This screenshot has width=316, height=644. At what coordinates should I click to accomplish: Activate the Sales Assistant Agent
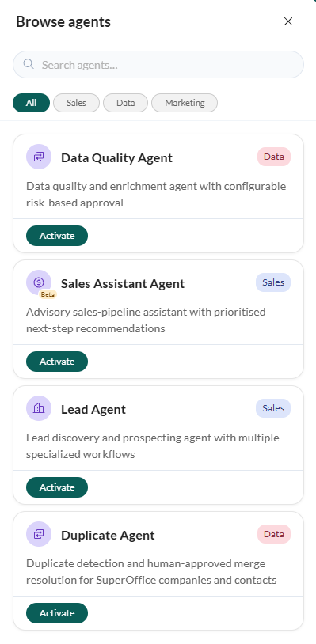[57, 362]
